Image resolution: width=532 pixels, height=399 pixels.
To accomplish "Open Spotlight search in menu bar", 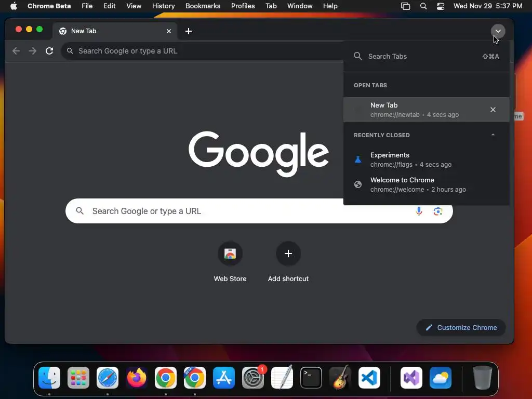I will 423,6.
